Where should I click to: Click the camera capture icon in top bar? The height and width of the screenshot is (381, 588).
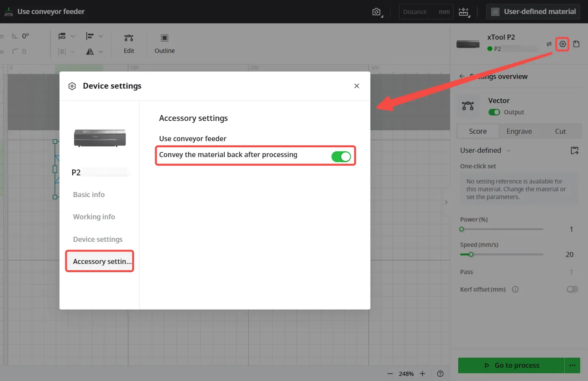pos(377,12)
